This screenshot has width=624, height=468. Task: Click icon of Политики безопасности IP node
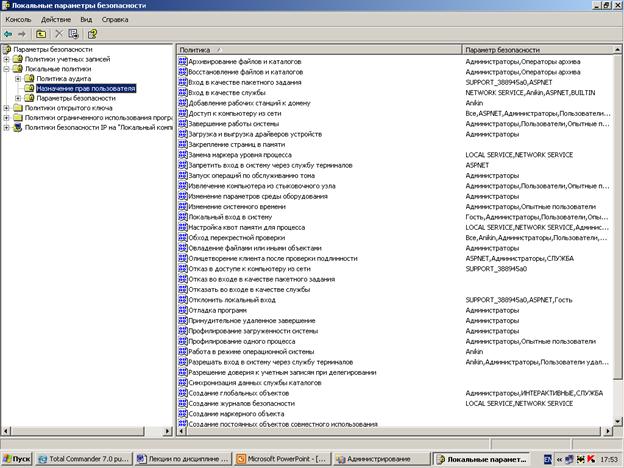point(18,127)
